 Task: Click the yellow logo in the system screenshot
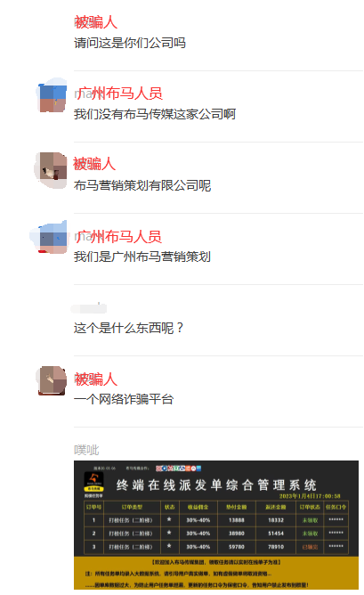(x=93, y=483)
